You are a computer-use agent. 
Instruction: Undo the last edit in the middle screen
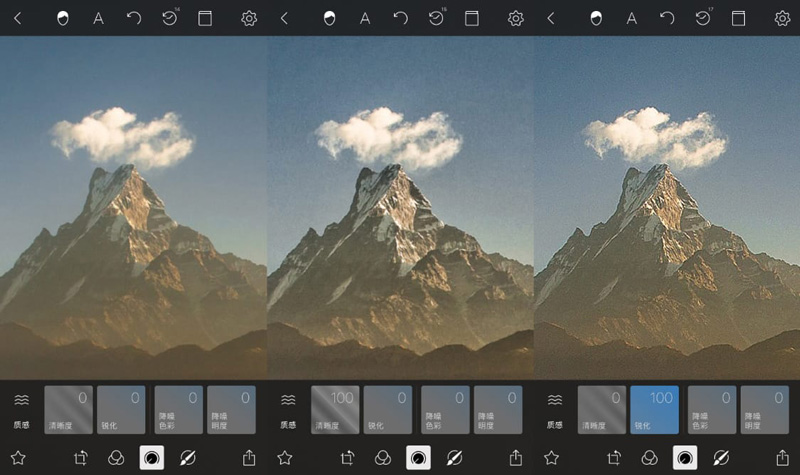[x=400, y=18]
